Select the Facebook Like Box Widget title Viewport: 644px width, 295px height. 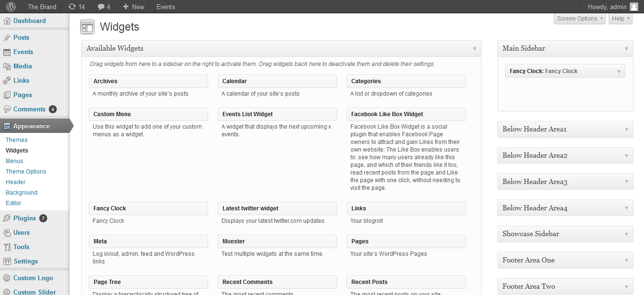click(x=387, y=114)
